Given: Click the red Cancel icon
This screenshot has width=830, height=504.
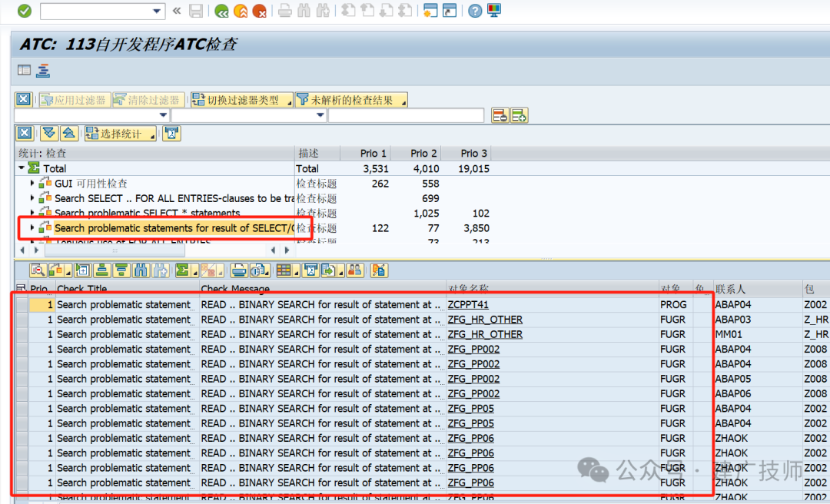Looking at the screenshot, I should tap(260, 11).
